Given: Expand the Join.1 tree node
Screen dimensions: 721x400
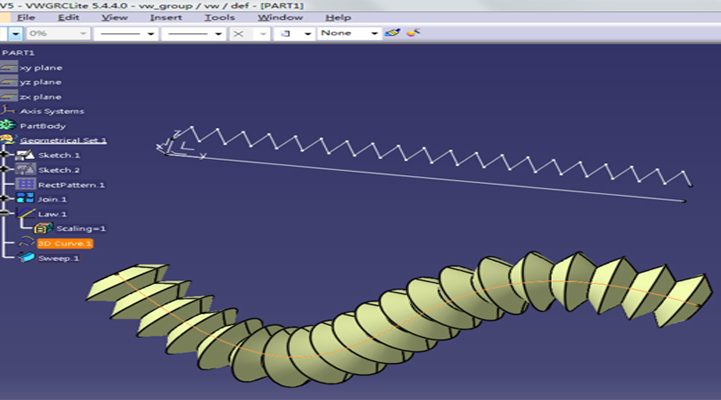Looking at the screenshot, I should [7, 199].
